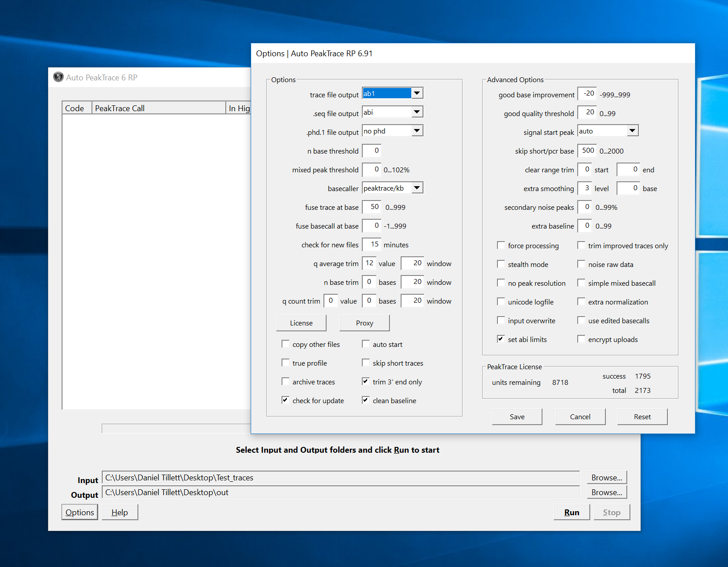Uncheck check for update
The image size is (728, 567).
285,400
